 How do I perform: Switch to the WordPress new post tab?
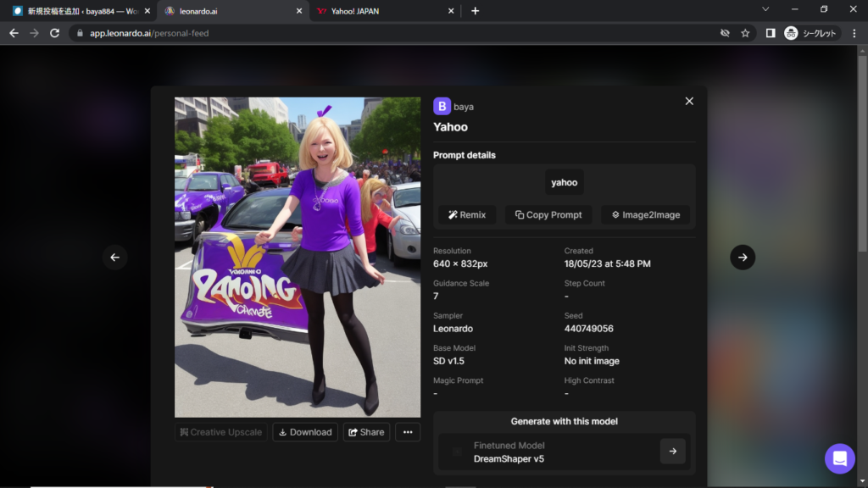tap(76, 11)
